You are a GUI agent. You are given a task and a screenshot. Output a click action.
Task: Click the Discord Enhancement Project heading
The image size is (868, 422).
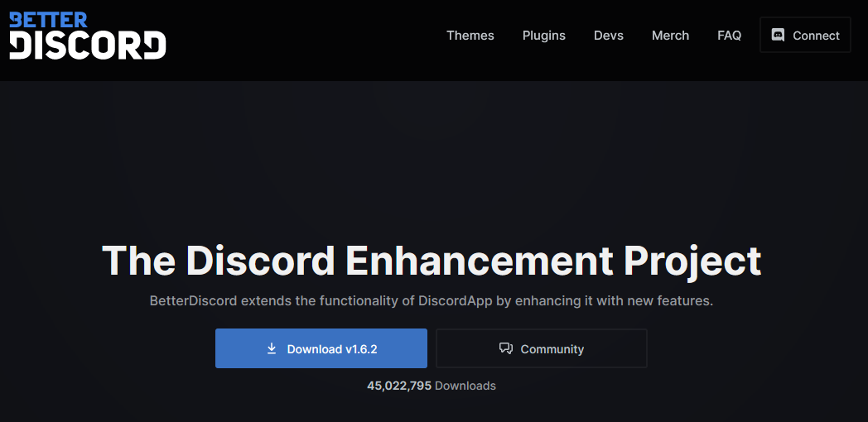pyautogui.click(x=432, y=260)
